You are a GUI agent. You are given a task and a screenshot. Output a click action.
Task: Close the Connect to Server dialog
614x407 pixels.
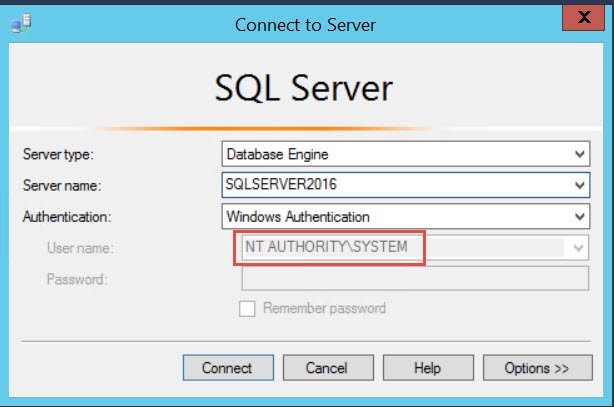pos(583,17)
